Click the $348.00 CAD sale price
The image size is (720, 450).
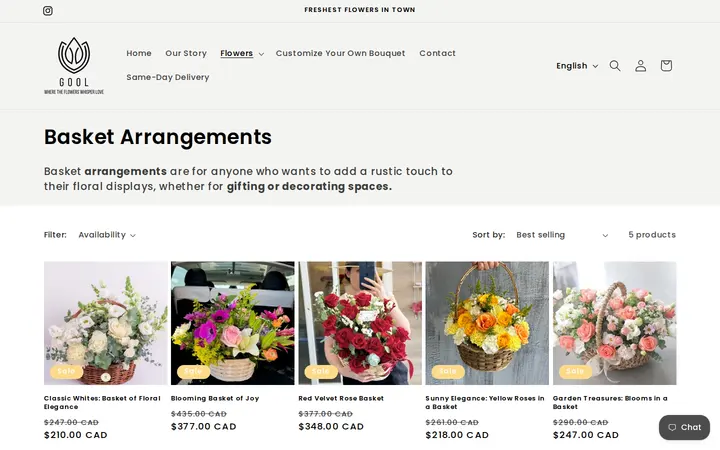pos(331,427)
